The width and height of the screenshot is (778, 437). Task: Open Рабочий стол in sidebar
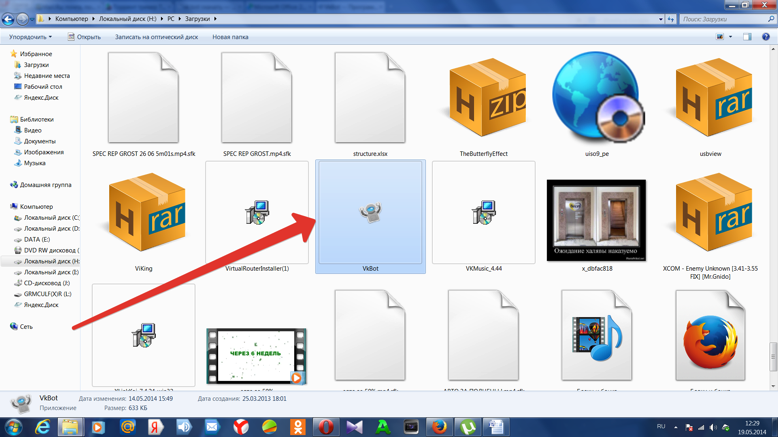pyautogui.click(x=43, y=86)
